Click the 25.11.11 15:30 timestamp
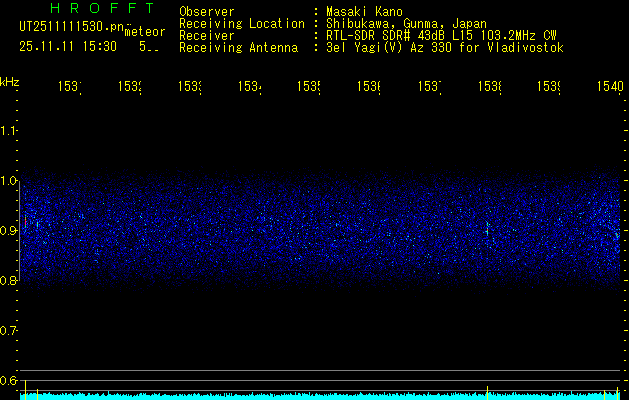 68,46
